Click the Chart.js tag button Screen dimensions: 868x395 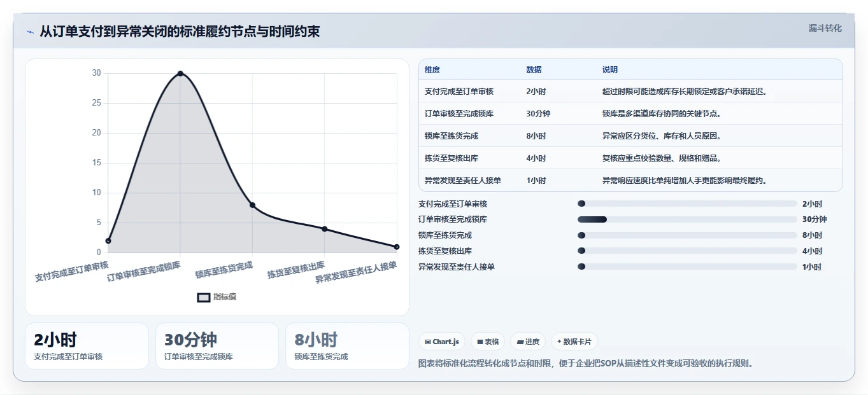click(442, 342)
